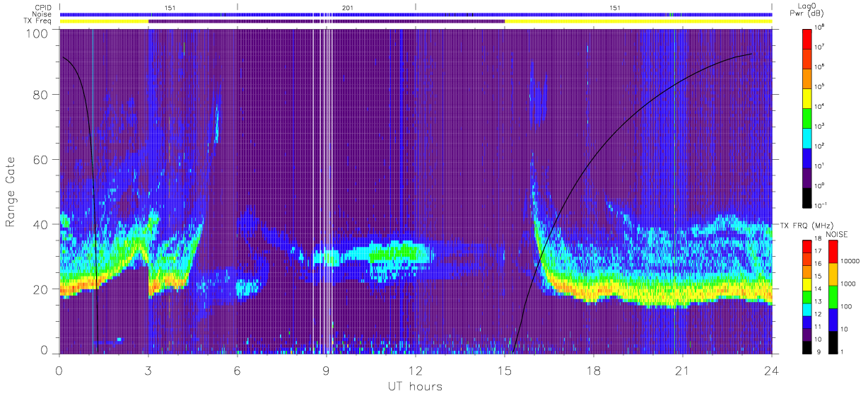
Task: Click the Noise row label above the plot
Action: (42, 14)
